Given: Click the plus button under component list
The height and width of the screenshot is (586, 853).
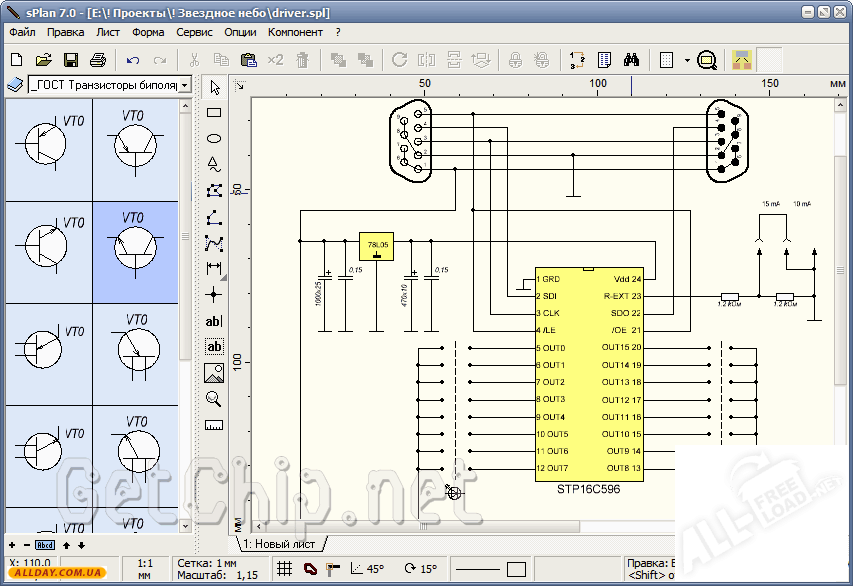Looking at the screenshot, I should [x=11, y=545].
